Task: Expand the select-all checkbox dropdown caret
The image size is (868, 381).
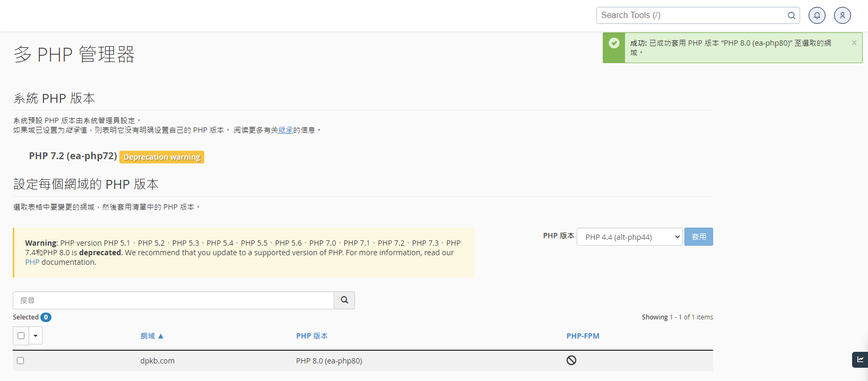Action: 36,335
